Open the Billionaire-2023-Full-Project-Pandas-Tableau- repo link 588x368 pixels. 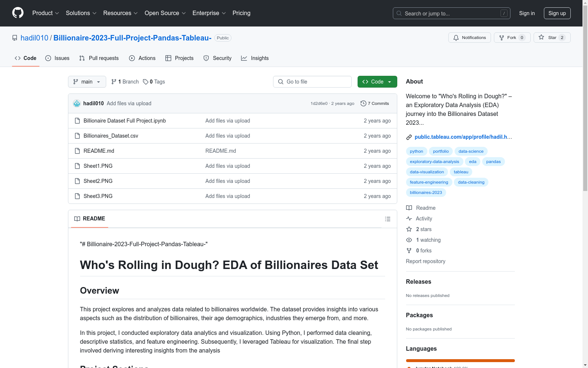tap(132, 38)
